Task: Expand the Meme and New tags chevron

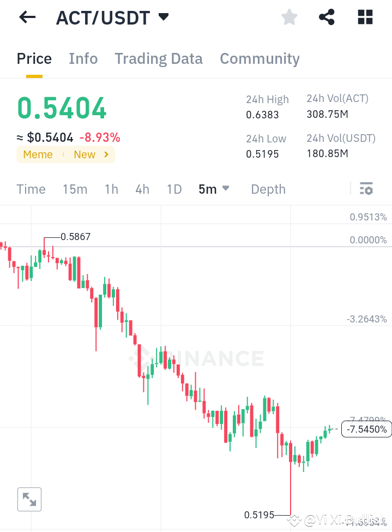Action: (x=106, y=154)
